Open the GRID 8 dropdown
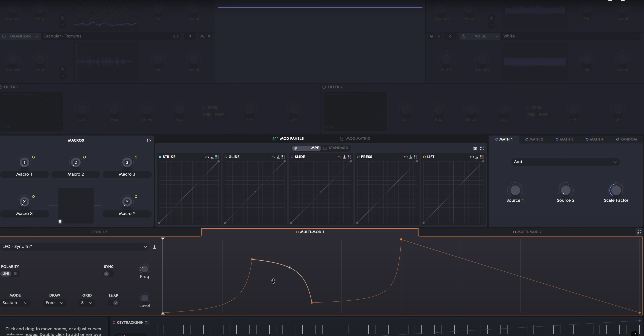Screen dimensions: 644x336 tap(87, 303)
